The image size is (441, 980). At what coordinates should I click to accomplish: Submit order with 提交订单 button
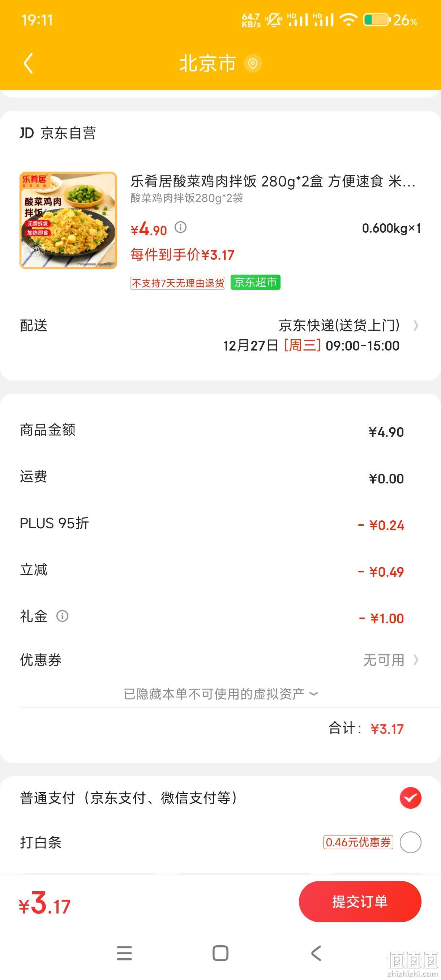point(360,901)
